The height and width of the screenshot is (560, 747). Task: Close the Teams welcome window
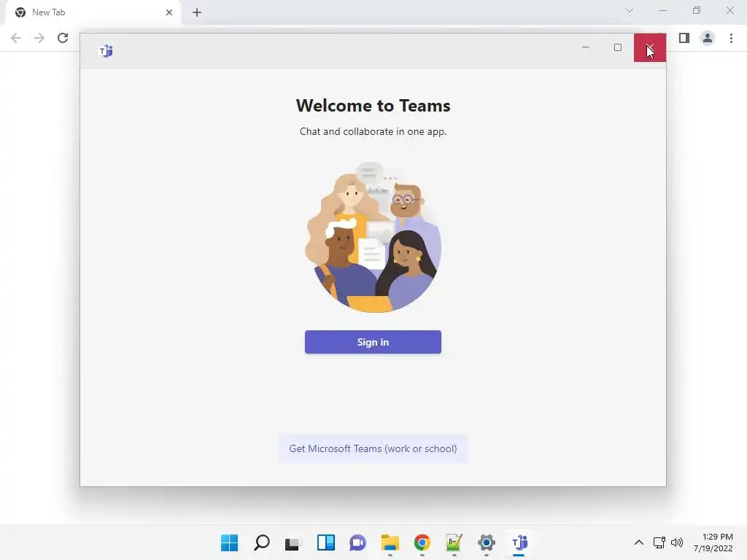point(650,47)
